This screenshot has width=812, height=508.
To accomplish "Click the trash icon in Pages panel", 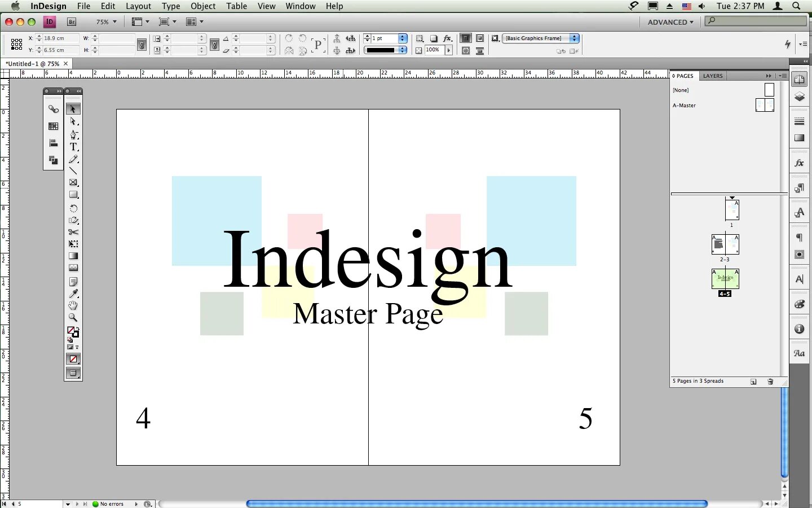I will click(x=770, y=382).
